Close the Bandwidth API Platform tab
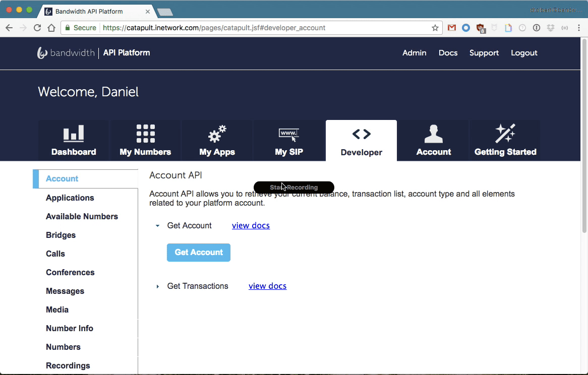This screenshot has width=588, height=375. pyautogui.click(x=148, y=12)
